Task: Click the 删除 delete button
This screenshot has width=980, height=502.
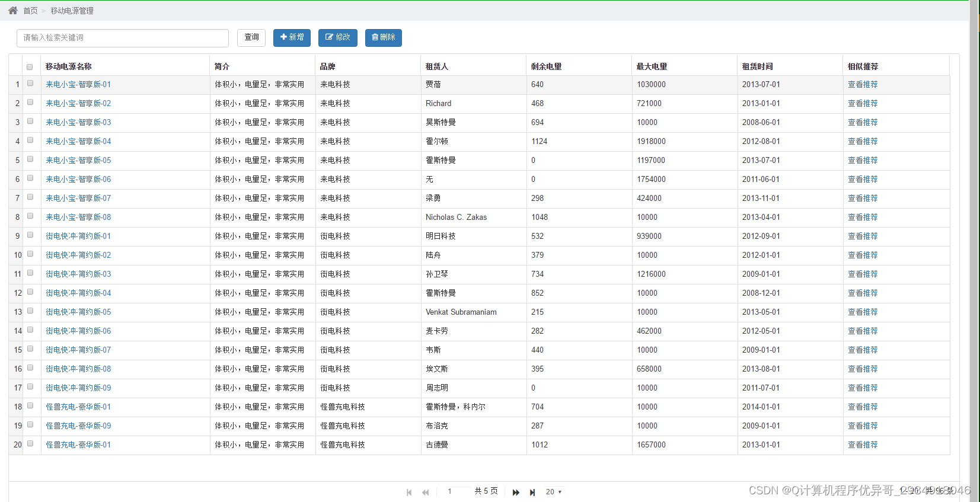Action: coord(384,37)
